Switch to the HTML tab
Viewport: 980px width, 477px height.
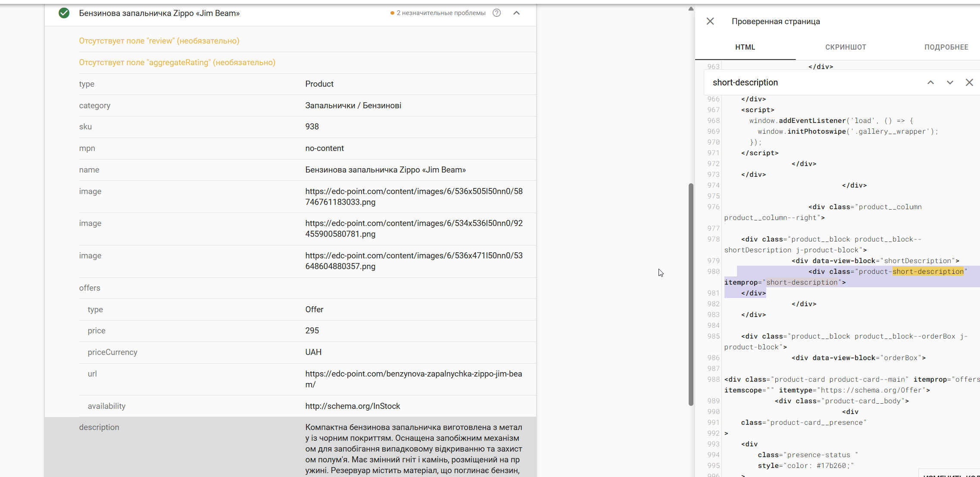(x=745, y=47)
